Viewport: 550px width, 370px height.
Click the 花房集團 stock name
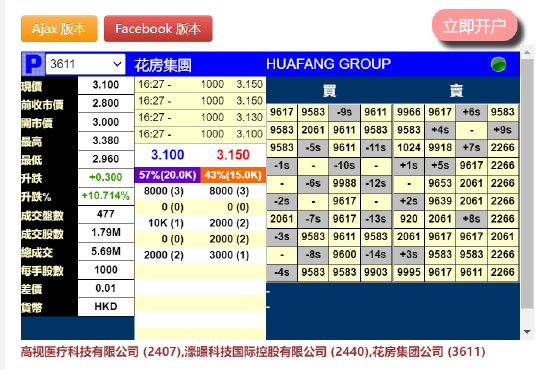[163, 65]
